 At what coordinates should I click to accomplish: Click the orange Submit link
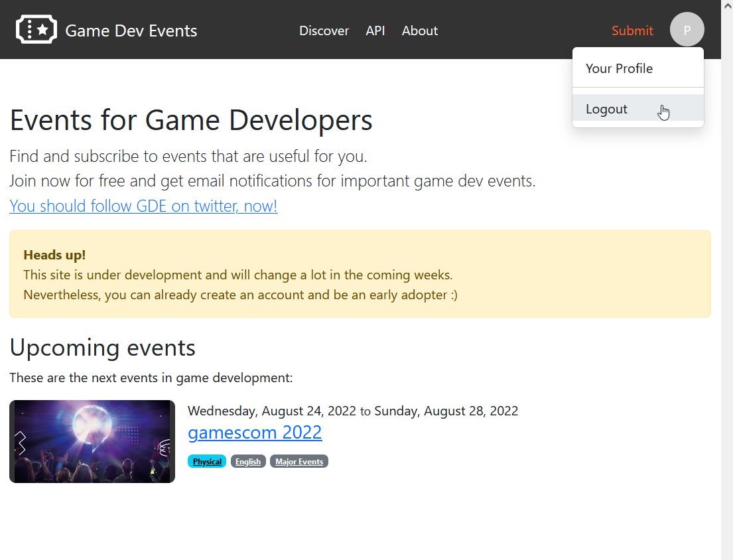(632, 31)
